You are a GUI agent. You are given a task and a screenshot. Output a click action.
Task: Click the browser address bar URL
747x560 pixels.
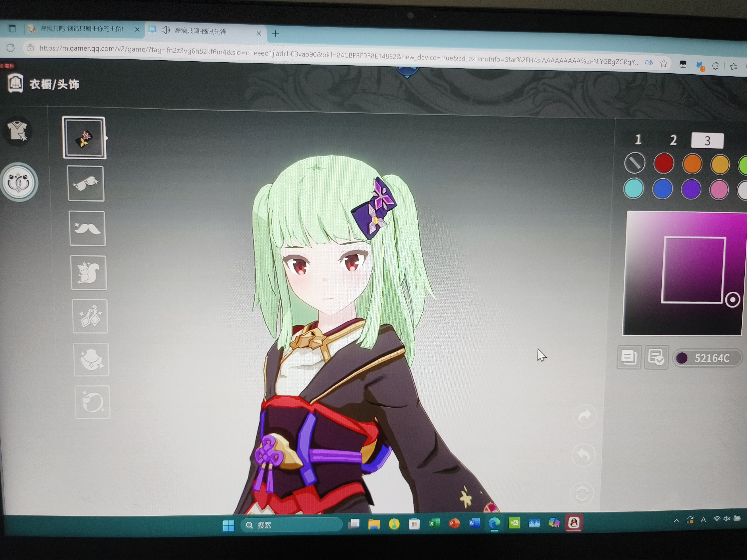339,55
